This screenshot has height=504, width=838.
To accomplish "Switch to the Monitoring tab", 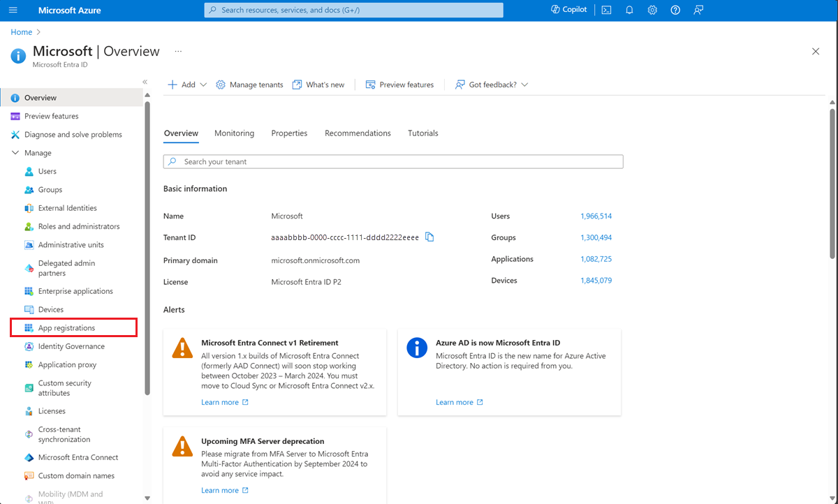I will click(234, 133).
